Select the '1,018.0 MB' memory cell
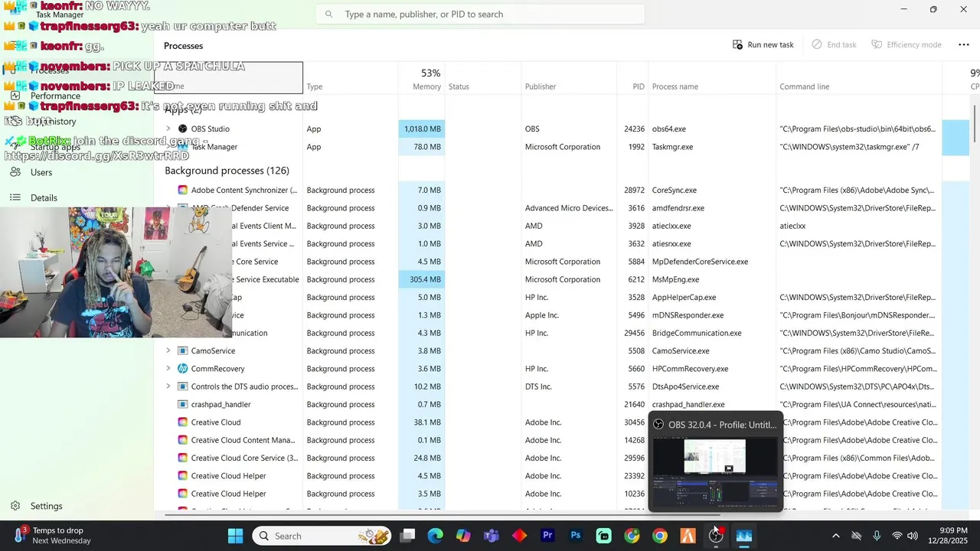The width and height of the screenshot is (980, 551). pyautogui.click(x=422, y=129)
